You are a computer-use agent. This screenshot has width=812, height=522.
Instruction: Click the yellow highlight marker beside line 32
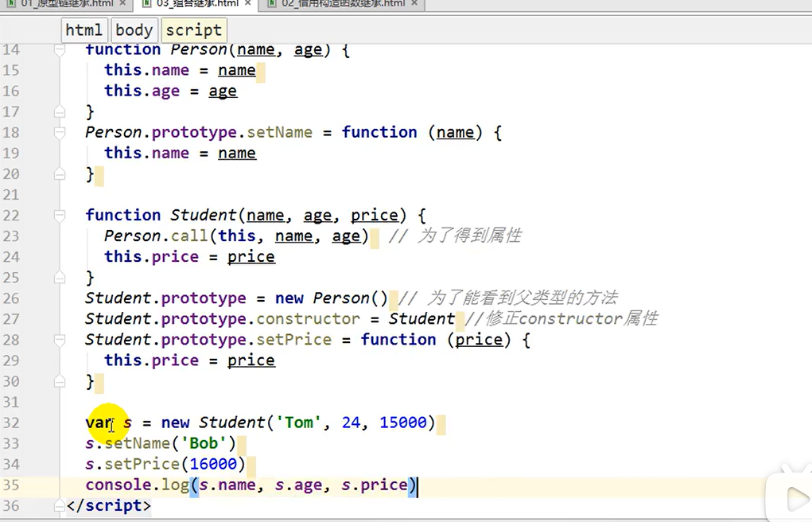(109, 422)
